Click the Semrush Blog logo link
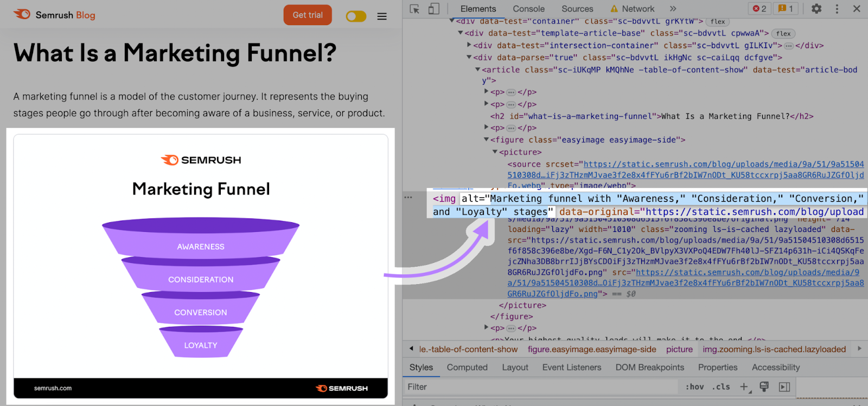The height and width of the screenshot is (406, 868). pyautogui.click(x=54, y=15)
